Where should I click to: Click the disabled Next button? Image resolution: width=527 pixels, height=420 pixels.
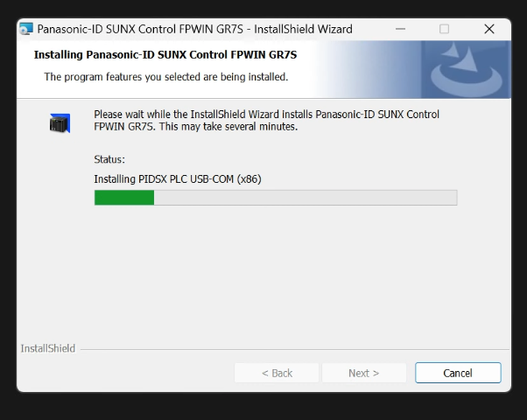pos(364,373)
